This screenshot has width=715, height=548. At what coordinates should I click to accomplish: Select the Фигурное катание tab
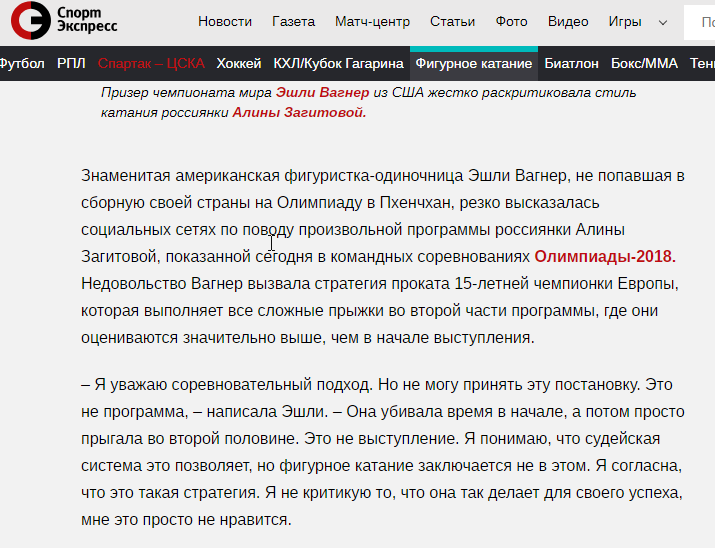tap(474, 63)
